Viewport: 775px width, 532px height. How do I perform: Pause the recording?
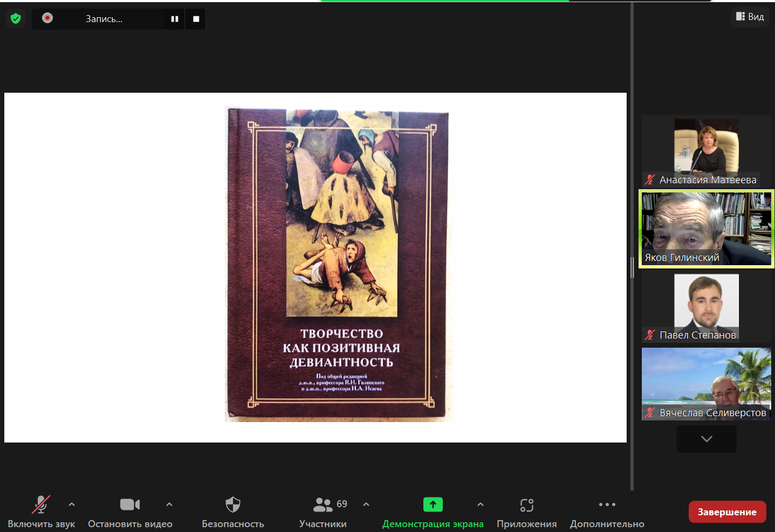(175, 19)
